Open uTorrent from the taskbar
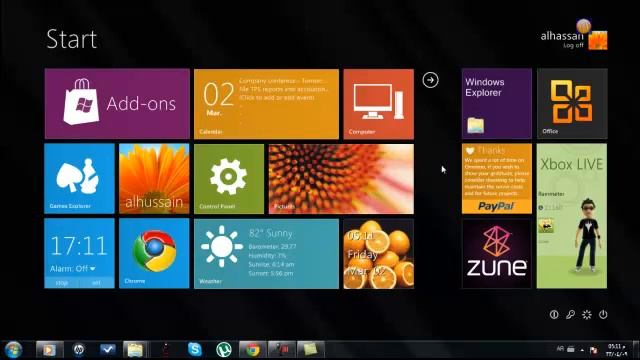The width and height of the screenshot is (640, 360). click(224, 350)
